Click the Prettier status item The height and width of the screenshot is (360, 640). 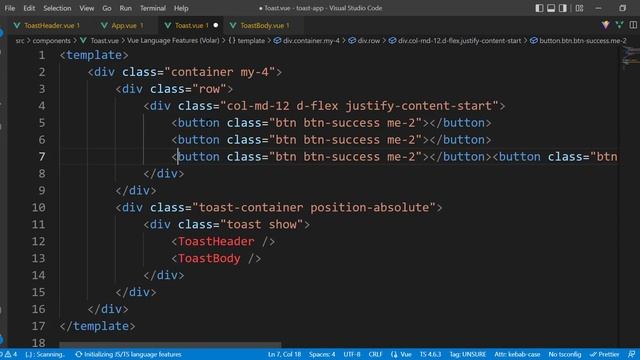[604, 354]
